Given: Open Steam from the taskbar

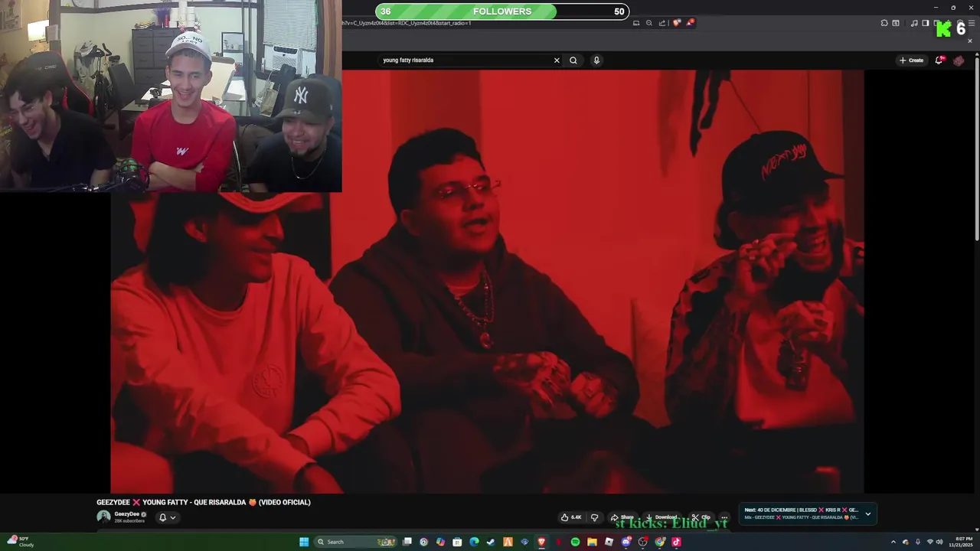Looking at the screenshot, I should click(x=491, y=542).
